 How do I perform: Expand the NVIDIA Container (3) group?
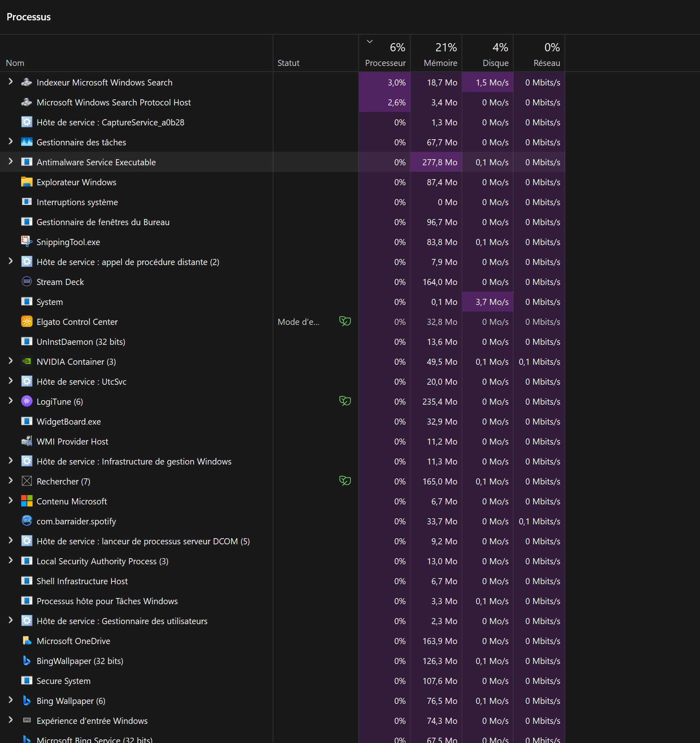point(11,361)
